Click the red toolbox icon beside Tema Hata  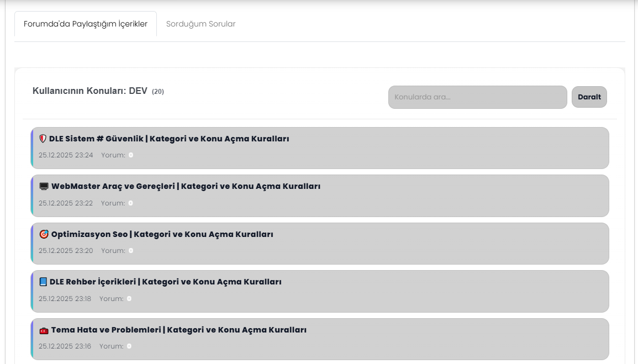click(x=44, y=330)
